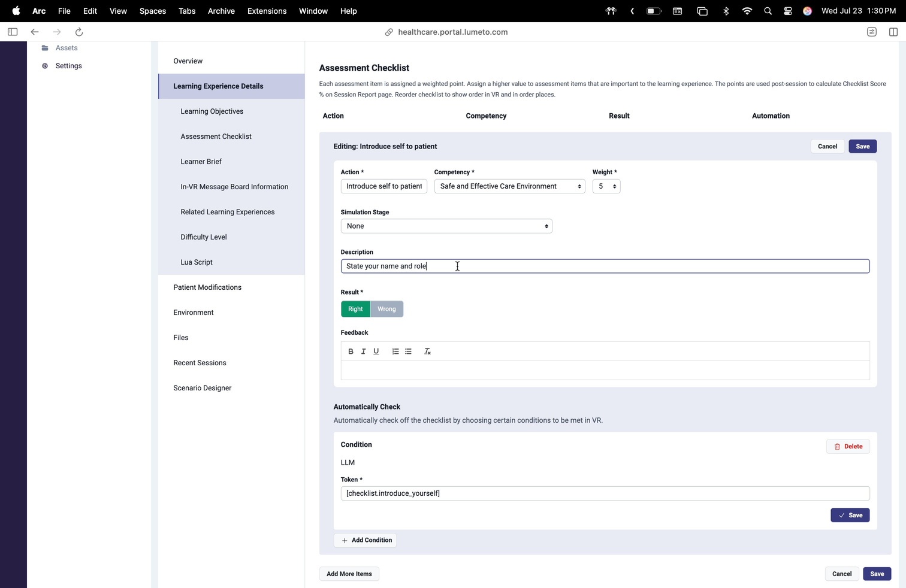Toggle the Arc sidebar icon
Viewport: 906px width, 588px height.
(x=13, y=32)
